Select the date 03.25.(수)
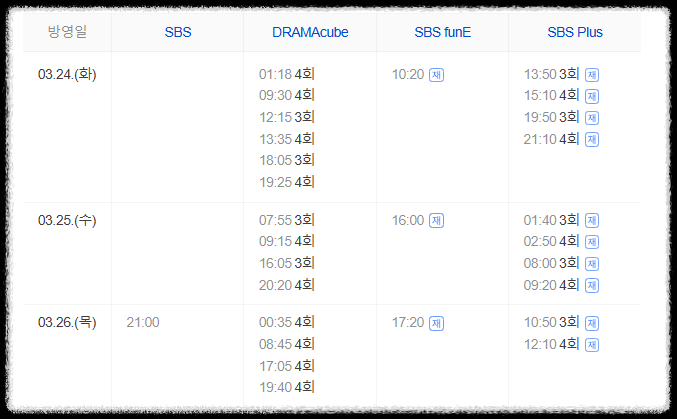This screenshot has width=677, height=419. 67,220
